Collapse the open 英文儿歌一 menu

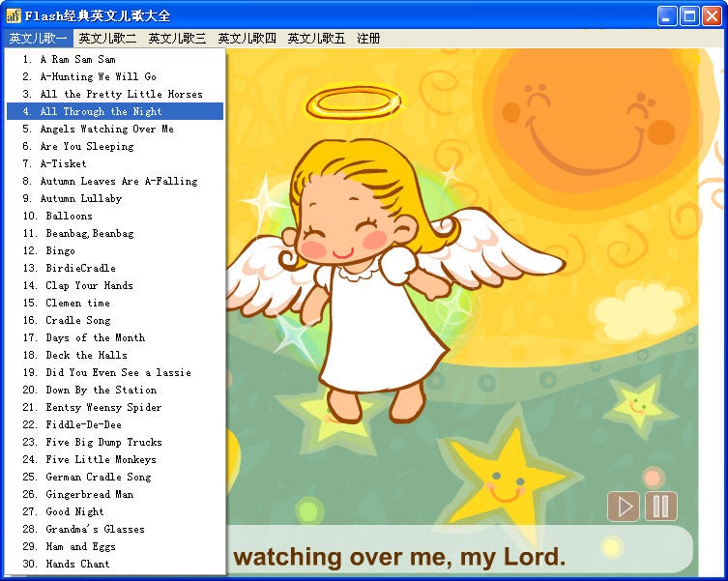click(x=38, y=39)
